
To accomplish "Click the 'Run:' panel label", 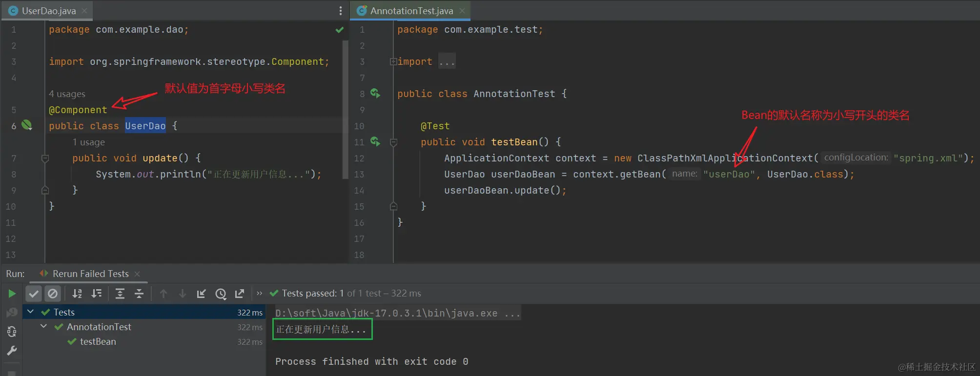I will (15, 274).
